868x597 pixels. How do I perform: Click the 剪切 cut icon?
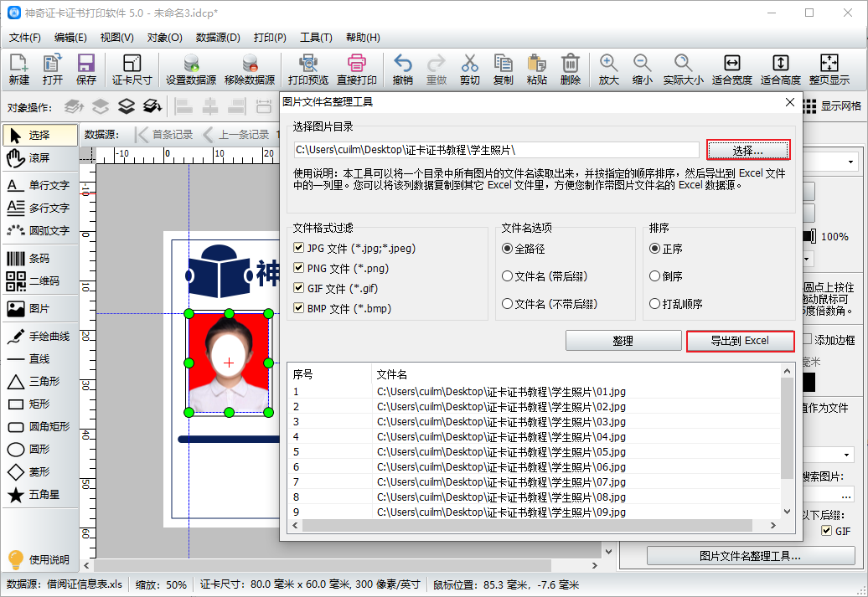click(x=469, y=69)
